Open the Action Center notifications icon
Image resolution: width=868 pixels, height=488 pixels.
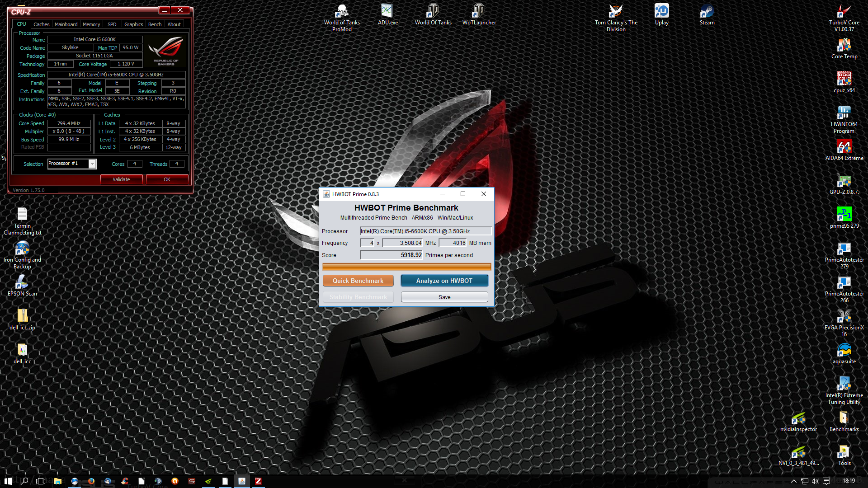tap(826, 481)
